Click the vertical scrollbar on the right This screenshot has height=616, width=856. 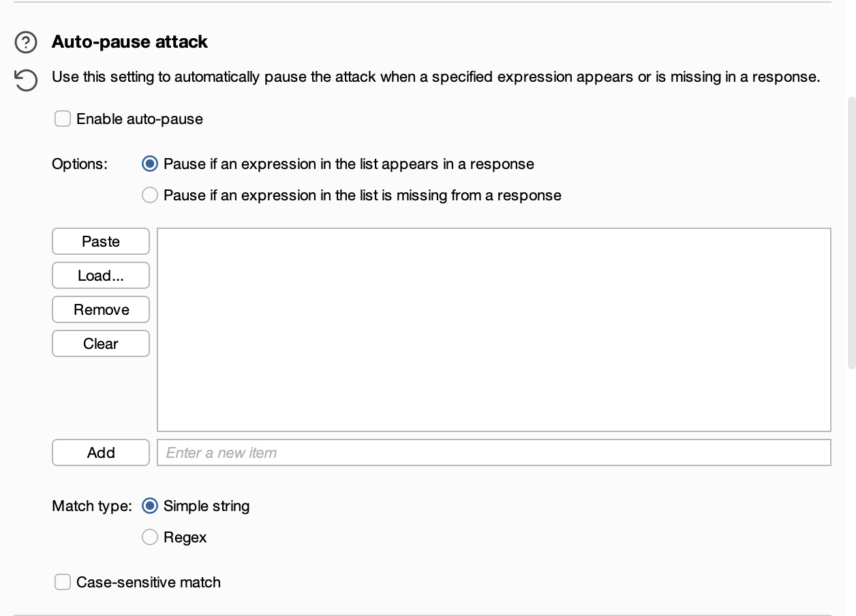pyautogui.click(x=851, y=233)
